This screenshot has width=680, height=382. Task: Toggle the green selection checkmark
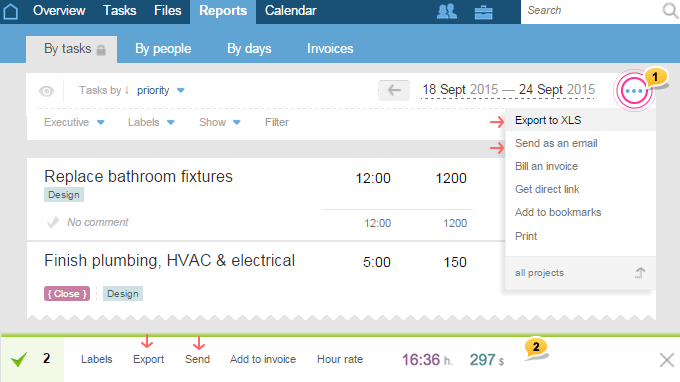pos(19,359)
